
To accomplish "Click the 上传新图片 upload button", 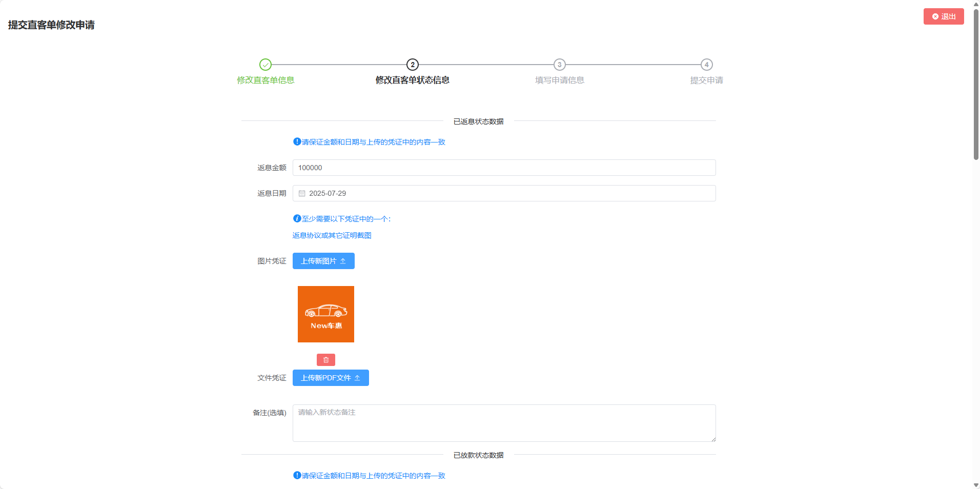I will [323, 261].
